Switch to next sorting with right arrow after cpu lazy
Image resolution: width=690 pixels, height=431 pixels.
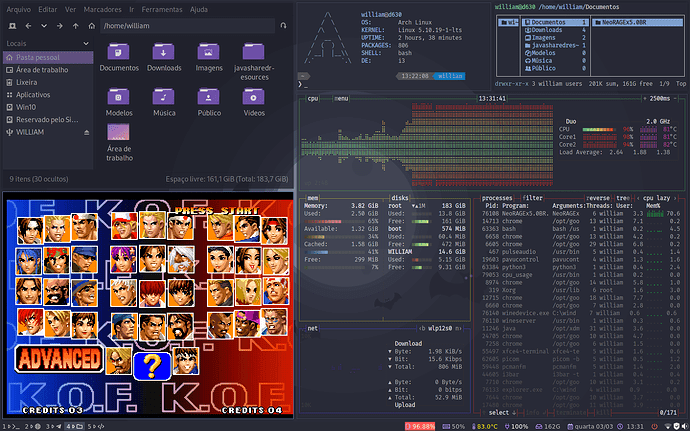(x=675, y=198)
